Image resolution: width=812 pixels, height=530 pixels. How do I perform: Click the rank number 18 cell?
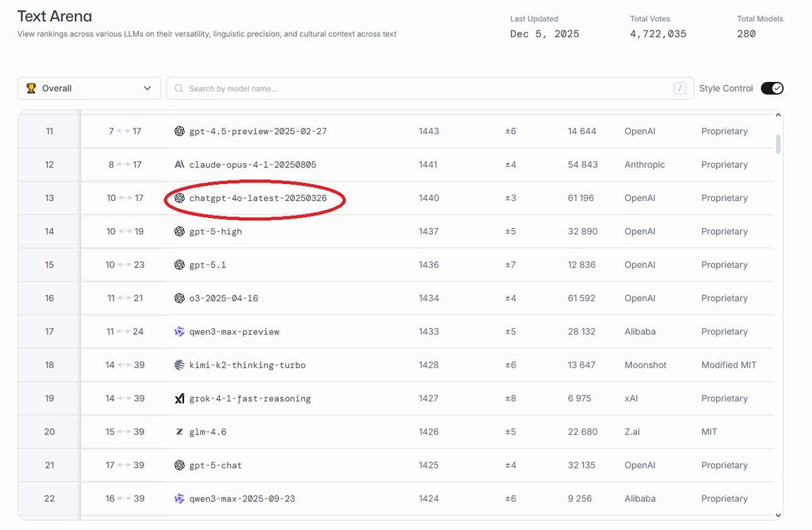coord(49,365)
